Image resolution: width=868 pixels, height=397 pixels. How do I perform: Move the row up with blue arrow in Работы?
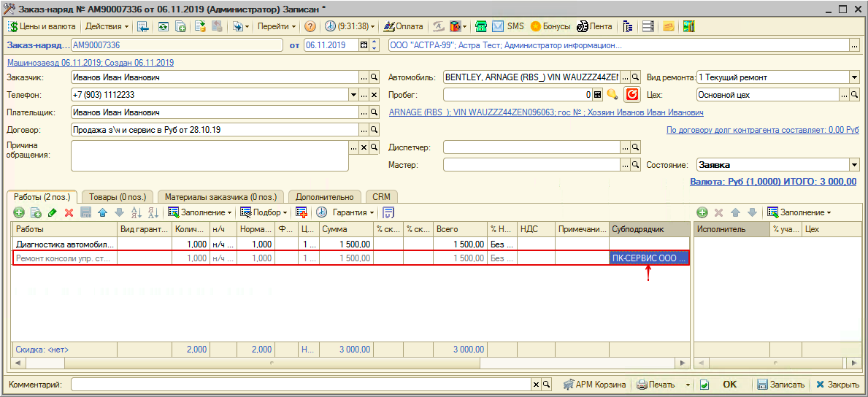click(x=102, y=212)
